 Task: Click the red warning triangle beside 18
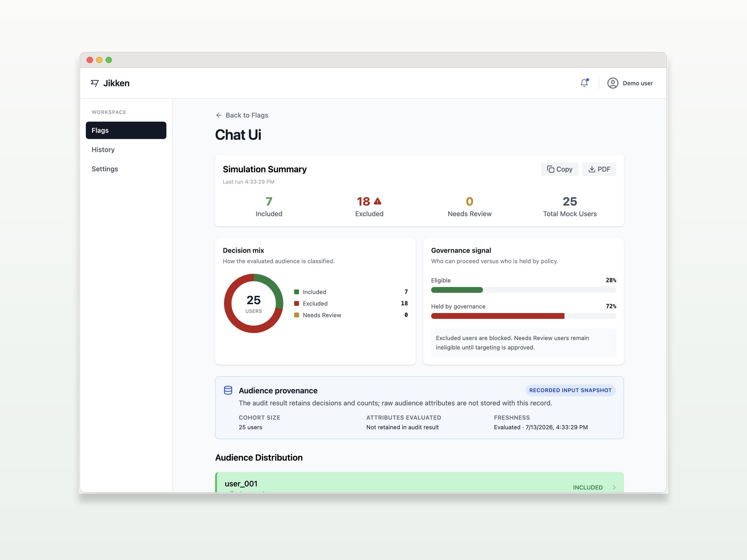pos(378,201)
